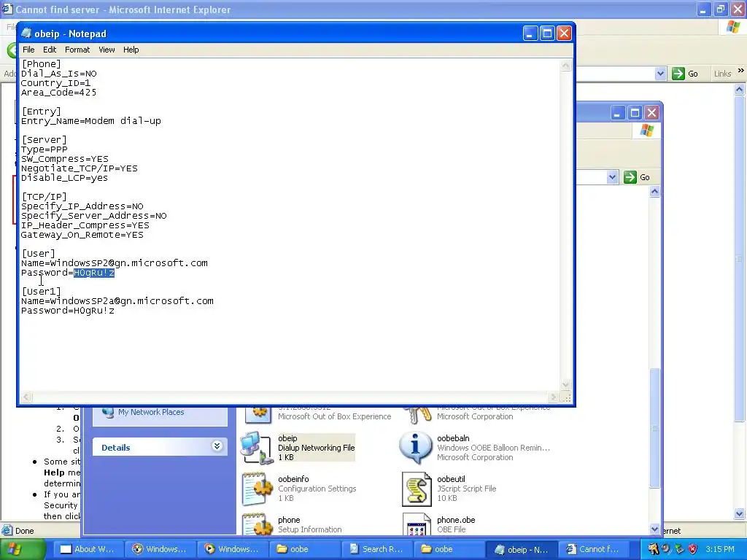
Task: Click the Notepad vertical scrollbar up arrow
Action: pos(565,66)
